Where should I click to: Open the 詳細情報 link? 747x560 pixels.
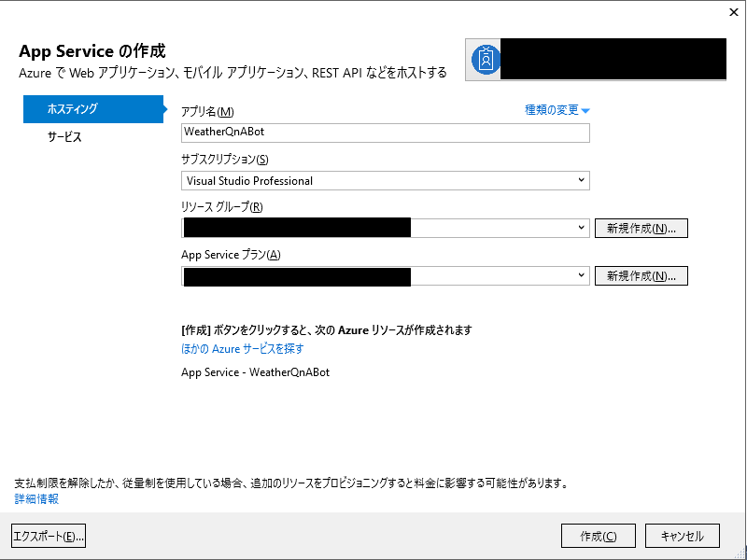tap(36, 498)
